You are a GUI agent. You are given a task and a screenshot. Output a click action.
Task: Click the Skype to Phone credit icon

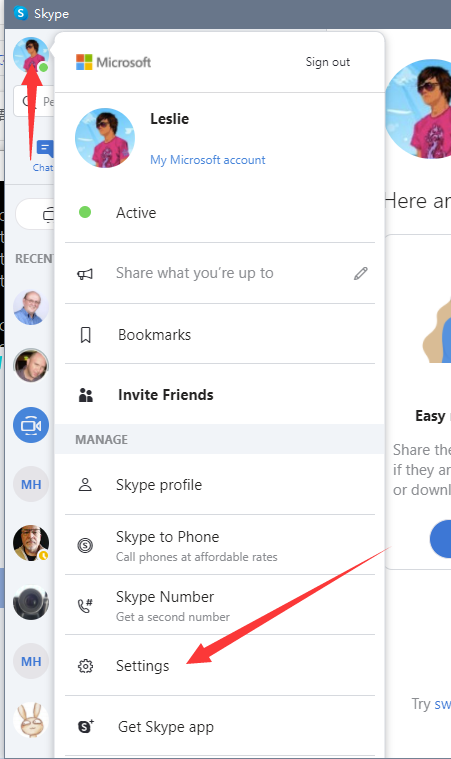tap(85, 546)
